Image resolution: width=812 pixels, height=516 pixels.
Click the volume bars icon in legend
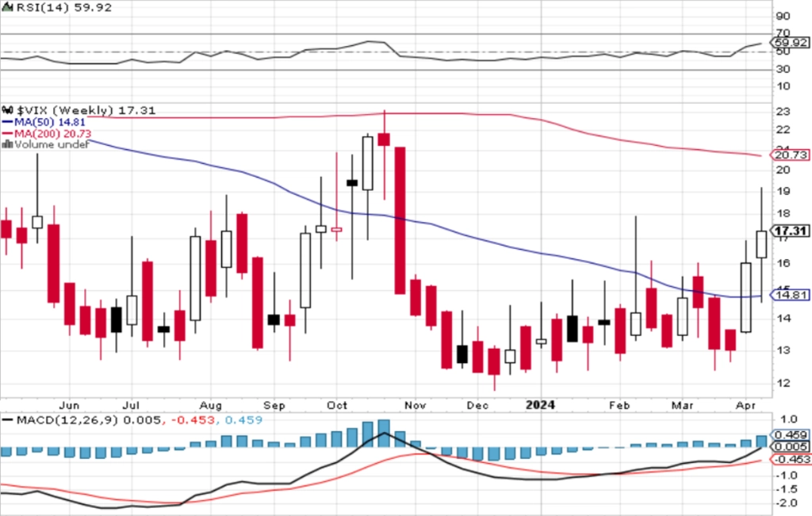point(7,144)
